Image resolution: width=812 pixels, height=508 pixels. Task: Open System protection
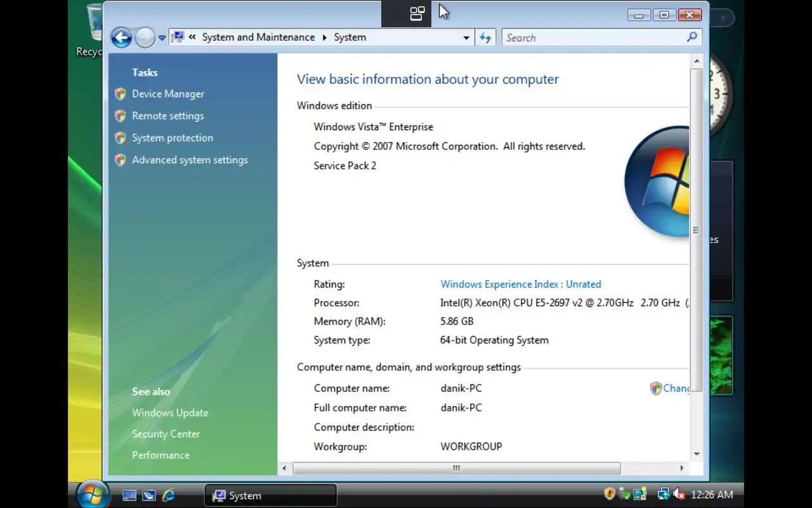[173, 138]
